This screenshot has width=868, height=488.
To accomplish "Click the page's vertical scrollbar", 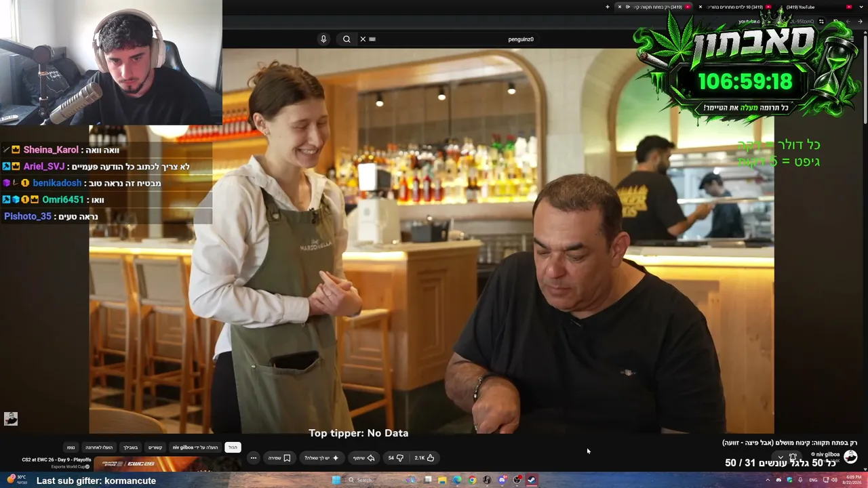I will click(x=865, y=81).
